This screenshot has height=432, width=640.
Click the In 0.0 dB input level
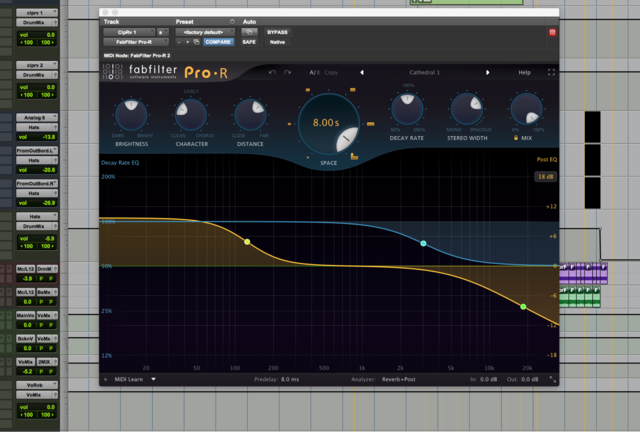(x=488, y=379)
